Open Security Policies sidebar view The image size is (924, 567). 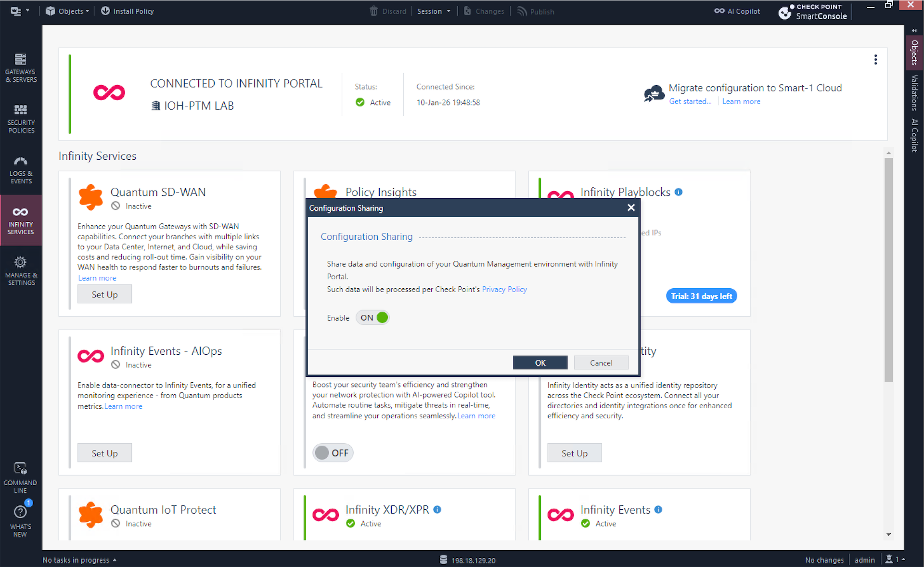tap(21, 118)
